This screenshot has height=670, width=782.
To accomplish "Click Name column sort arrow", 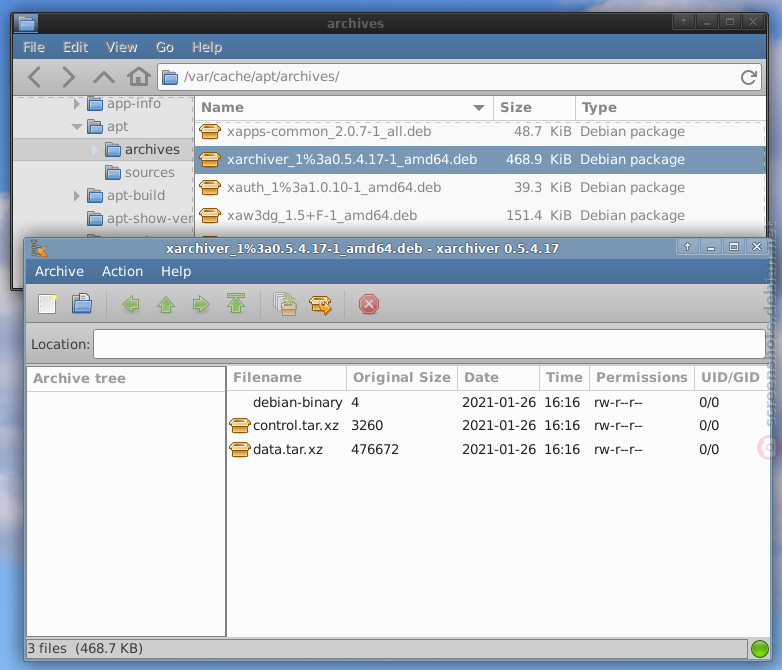I will [x=479, y=108].
